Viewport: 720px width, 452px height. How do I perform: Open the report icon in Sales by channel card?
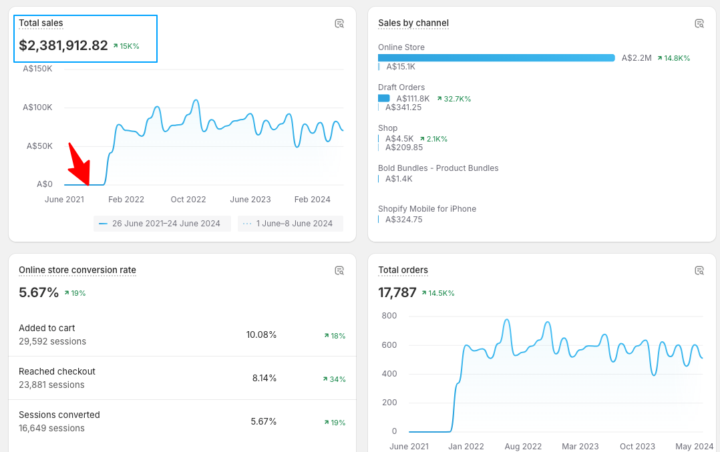[x=699, y=23]
